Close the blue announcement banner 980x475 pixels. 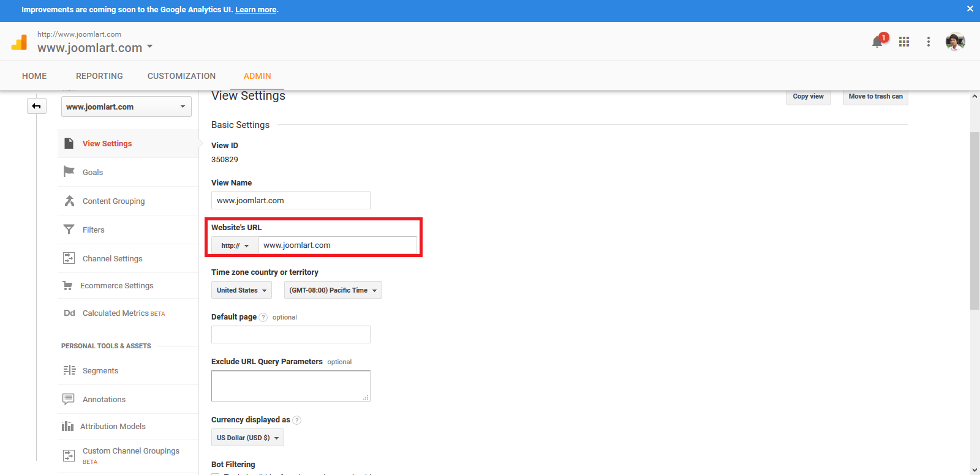pos(970,9)
